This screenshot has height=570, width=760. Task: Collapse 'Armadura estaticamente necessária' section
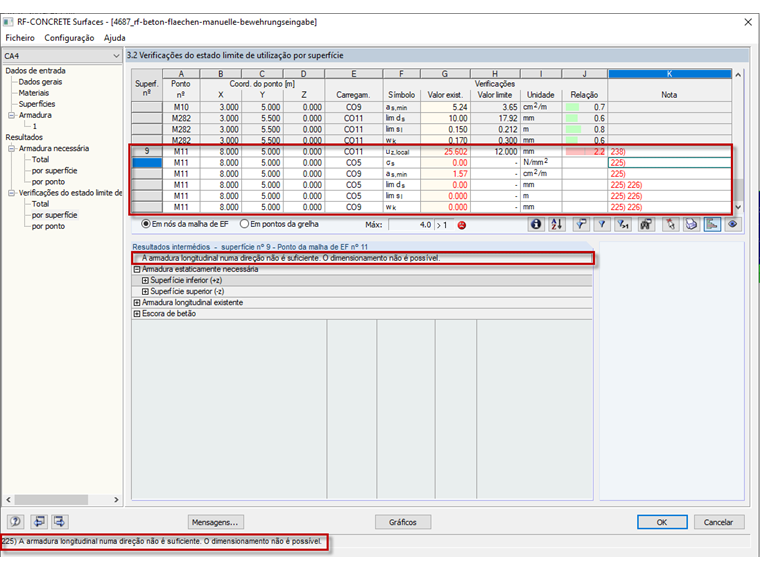[137, 269]
